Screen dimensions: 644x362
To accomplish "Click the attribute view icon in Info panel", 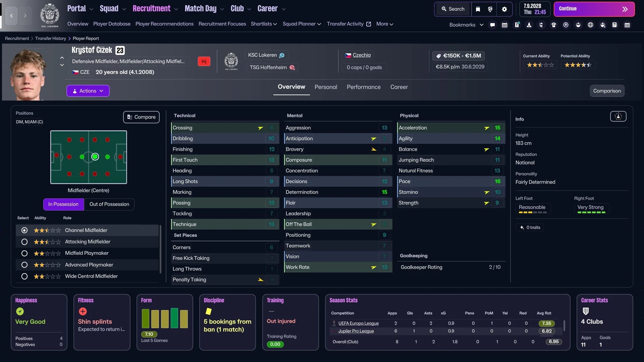I will point(618,116).
